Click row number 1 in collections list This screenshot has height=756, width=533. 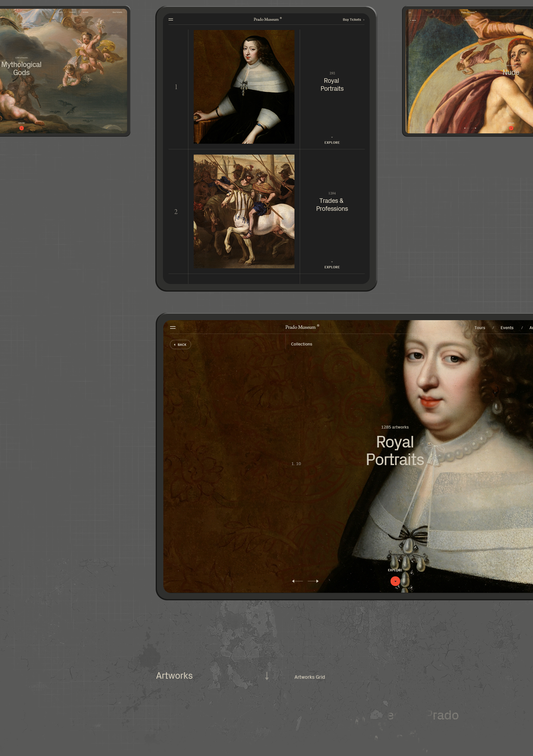click(176, 87)
